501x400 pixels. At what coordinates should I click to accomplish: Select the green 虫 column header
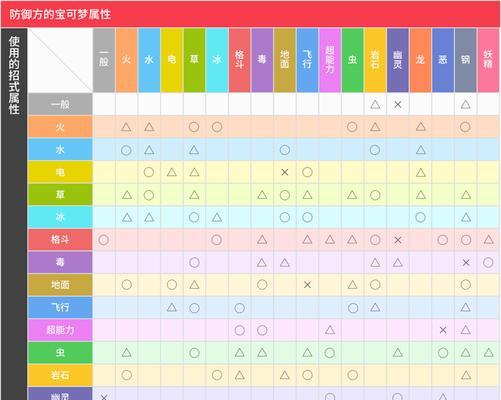(x=352, y=60)
